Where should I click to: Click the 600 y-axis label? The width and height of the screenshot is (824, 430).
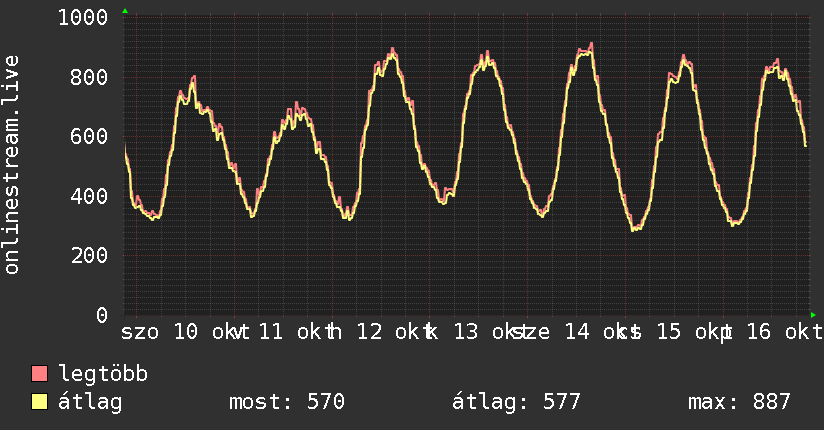point(89,137)
